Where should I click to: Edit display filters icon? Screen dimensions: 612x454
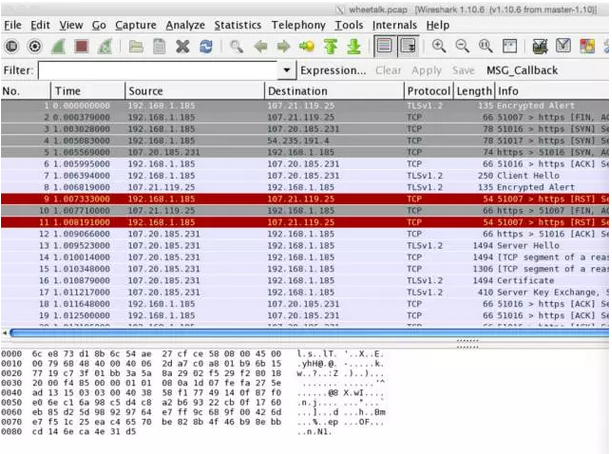tap(563, 46)
